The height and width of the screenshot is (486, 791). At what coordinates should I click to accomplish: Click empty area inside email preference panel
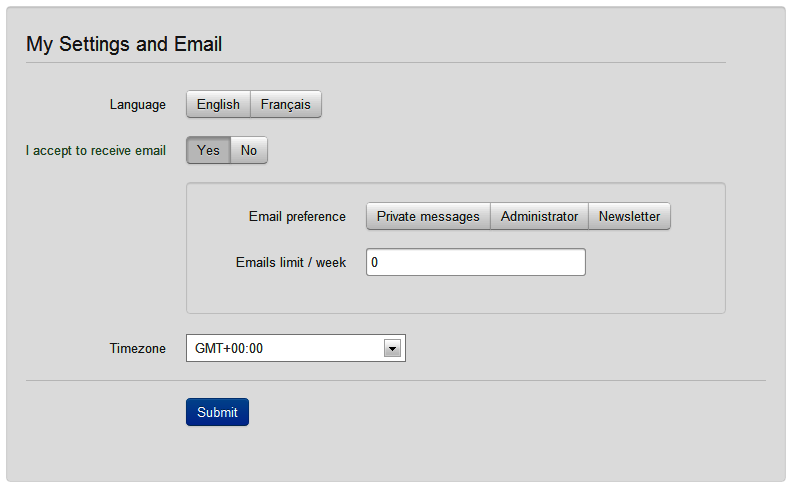pyautogui.click(x=456, y=295)
